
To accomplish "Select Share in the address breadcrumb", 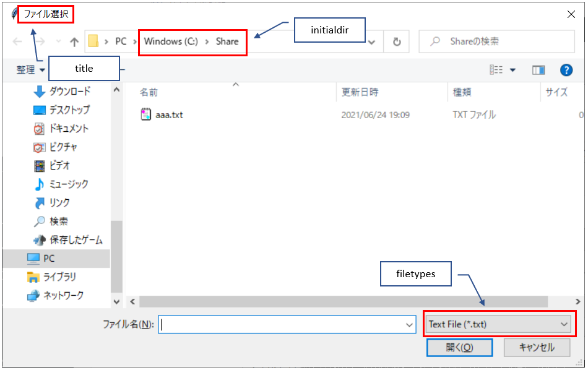I will [x=227, y=41].
